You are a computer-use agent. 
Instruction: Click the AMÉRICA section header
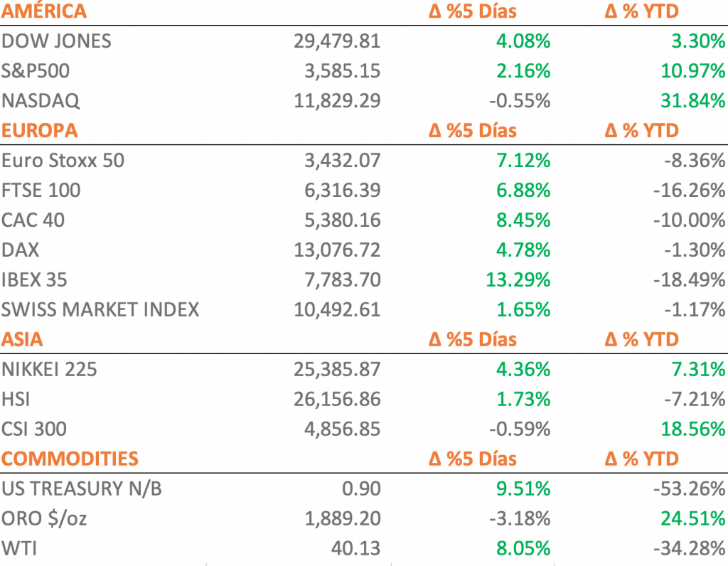[44, 11]
